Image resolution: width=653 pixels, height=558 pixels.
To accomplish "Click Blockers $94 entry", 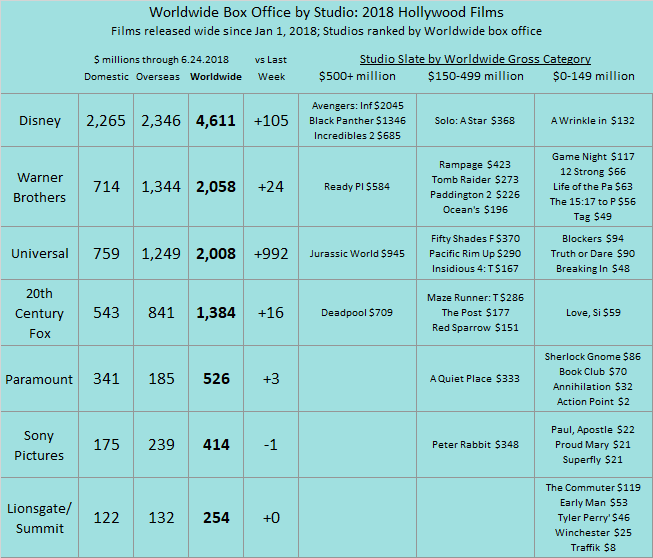I will (593, 238).
